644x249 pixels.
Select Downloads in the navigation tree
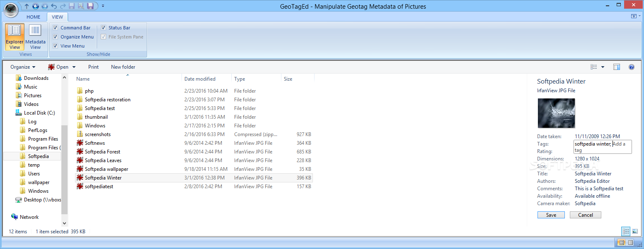36,78
